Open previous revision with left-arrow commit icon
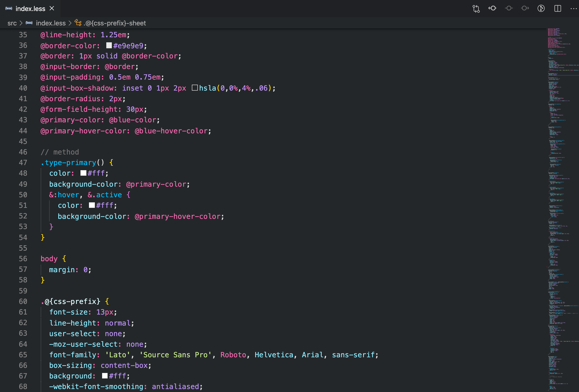The height and width of the screenshot is (392, 579). click(x=492, y=8)
